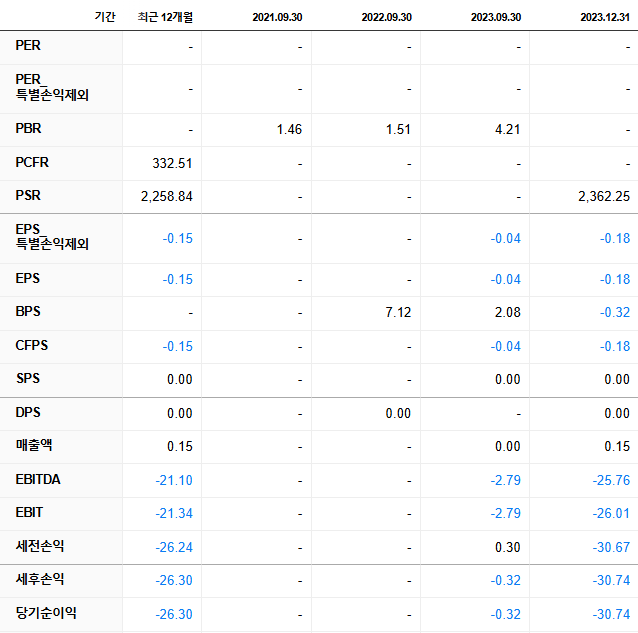The image size is (638, 633).
Task: Select PCFR value 332.51
Action: (x=172, y=163)
